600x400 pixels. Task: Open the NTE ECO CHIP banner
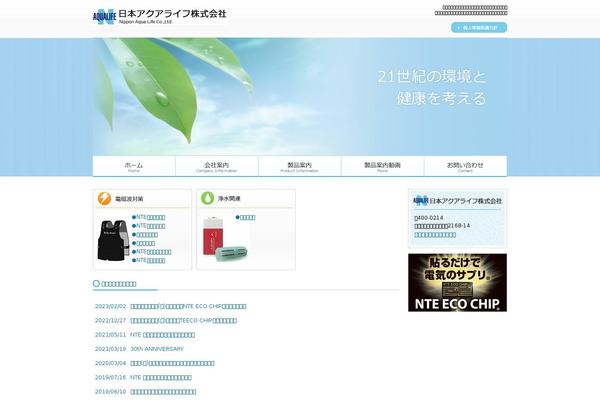click(457, 282)
